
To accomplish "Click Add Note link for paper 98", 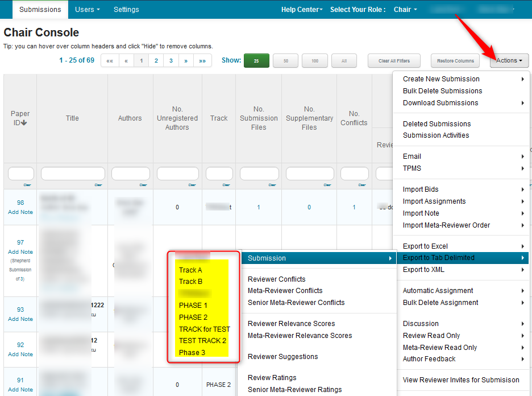I will (20, 212).
